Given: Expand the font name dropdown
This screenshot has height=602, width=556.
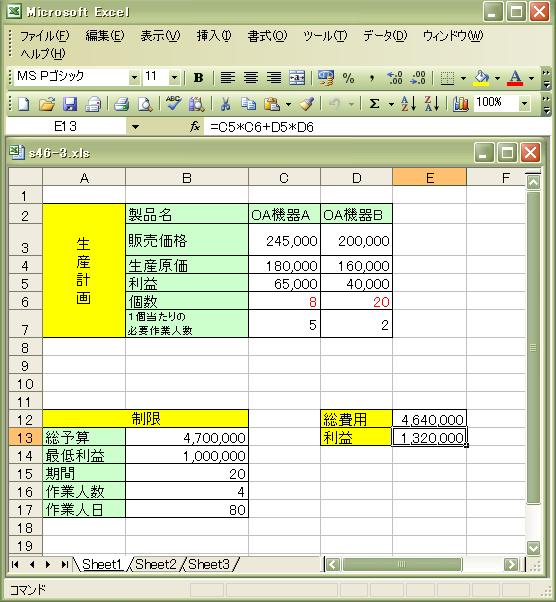Looking at the screenshot, I should click(134, 78).
